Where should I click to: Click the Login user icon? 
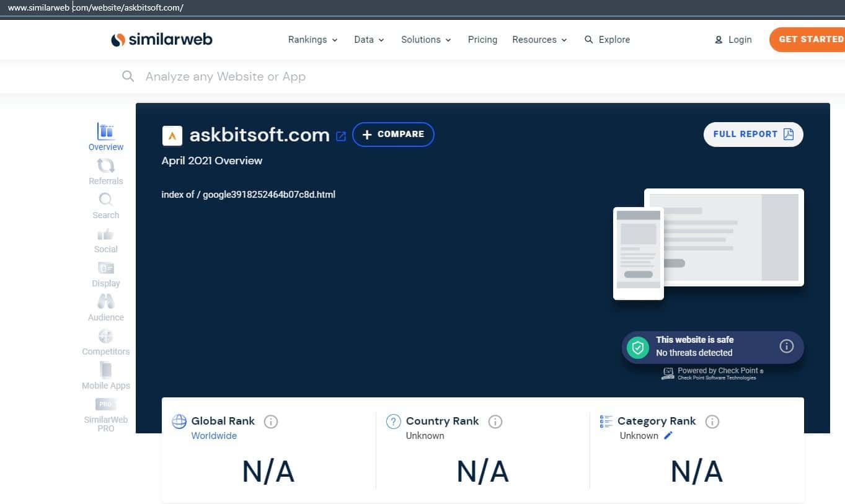click(x=719, y=40)
